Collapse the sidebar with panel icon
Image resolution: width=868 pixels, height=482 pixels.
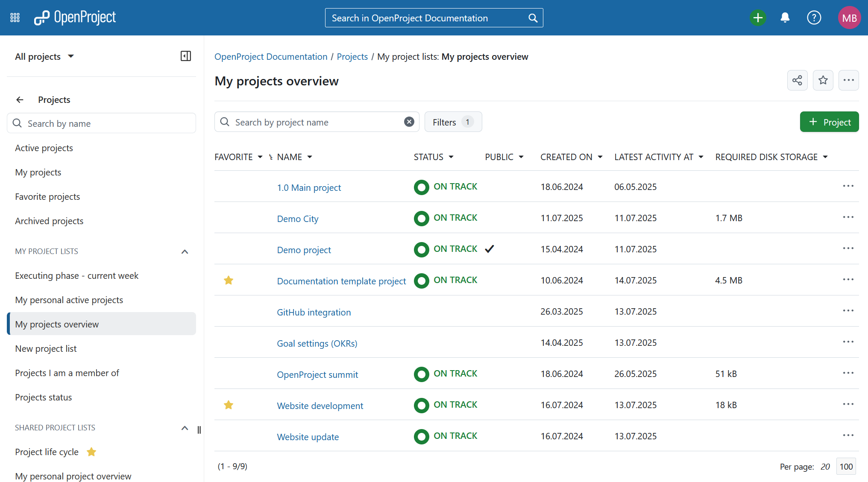click(x=186, y=56)
